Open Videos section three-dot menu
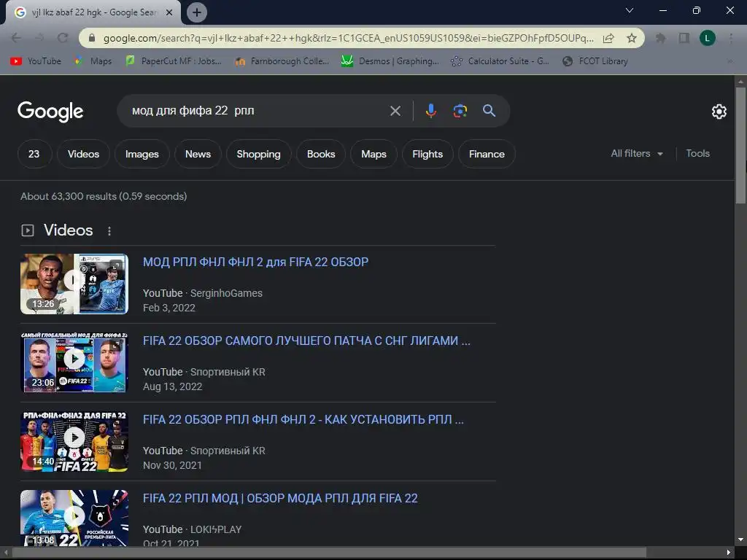The image size is (747, 560). click(109, 231)
